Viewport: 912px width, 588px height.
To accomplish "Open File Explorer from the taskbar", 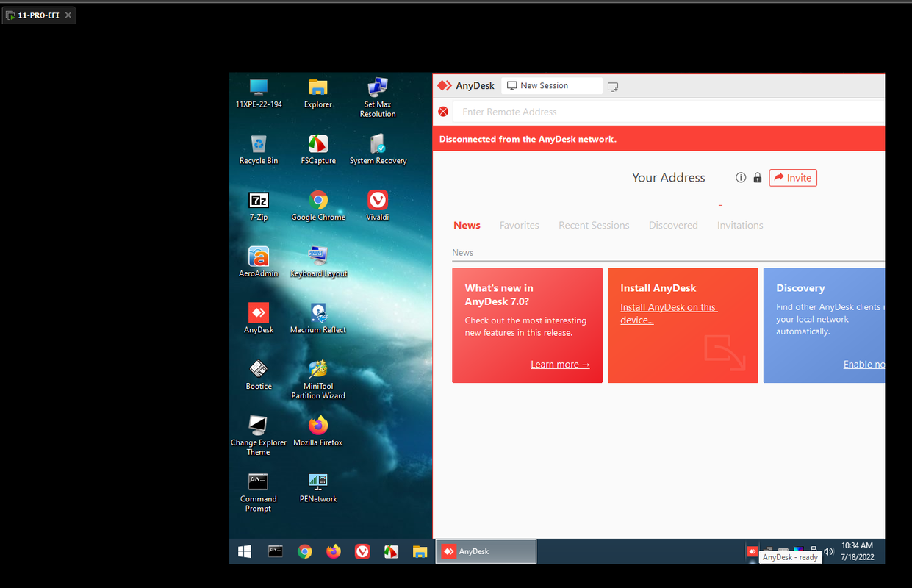I will coord(420,551).
